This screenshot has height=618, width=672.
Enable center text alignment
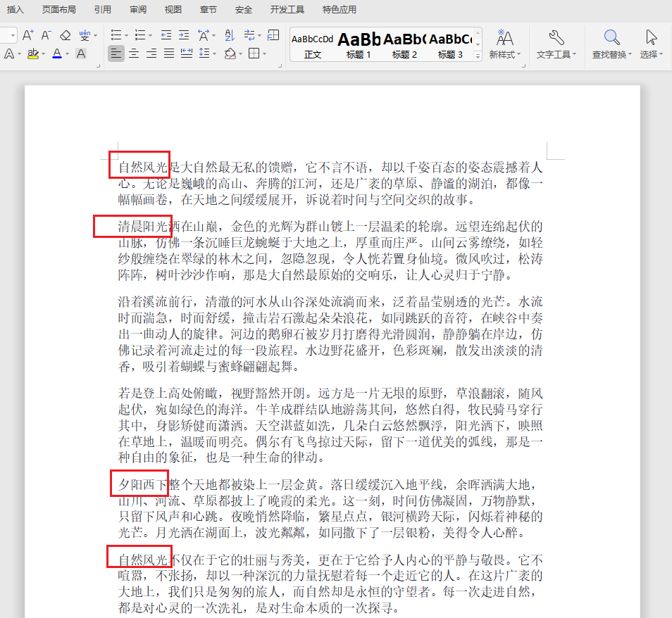pyautogui.click(x=134, y=53)
